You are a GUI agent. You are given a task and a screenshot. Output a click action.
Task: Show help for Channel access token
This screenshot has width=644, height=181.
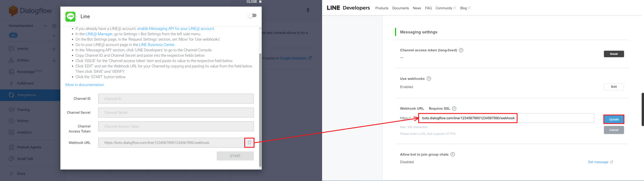[x=461, y=50]
